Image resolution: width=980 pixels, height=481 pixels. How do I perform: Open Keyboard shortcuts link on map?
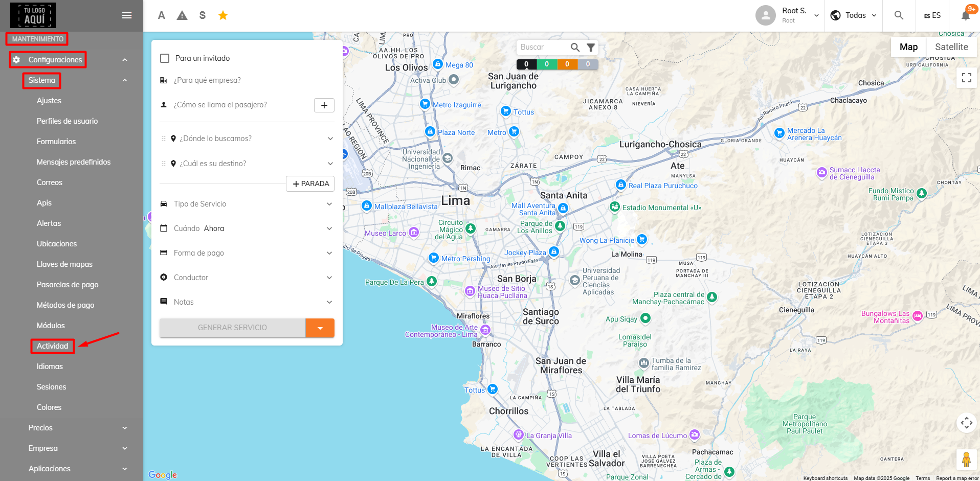click(826, 478)
